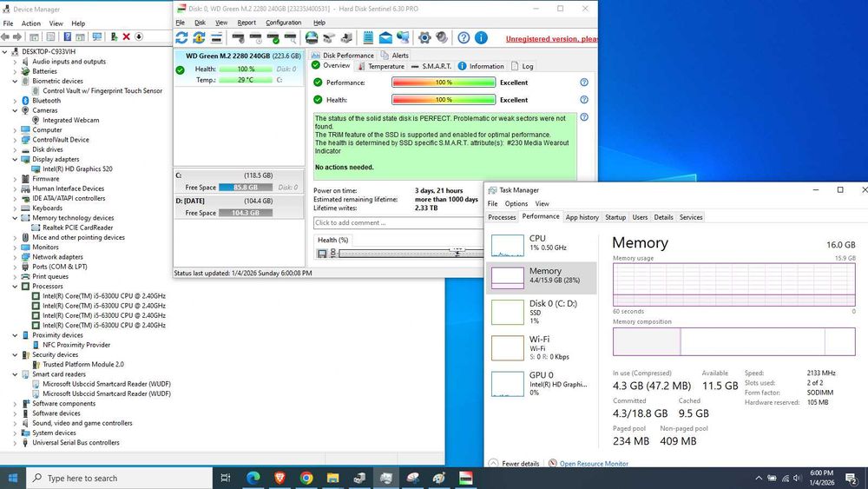Click the Task View icon on the taskbar
The image size is (868, 489).
[226, 478]
